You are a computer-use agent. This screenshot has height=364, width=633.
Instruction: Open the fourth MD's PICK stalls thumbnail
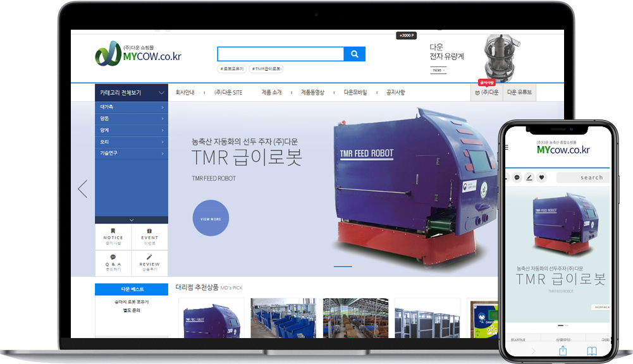pos(427,318)
